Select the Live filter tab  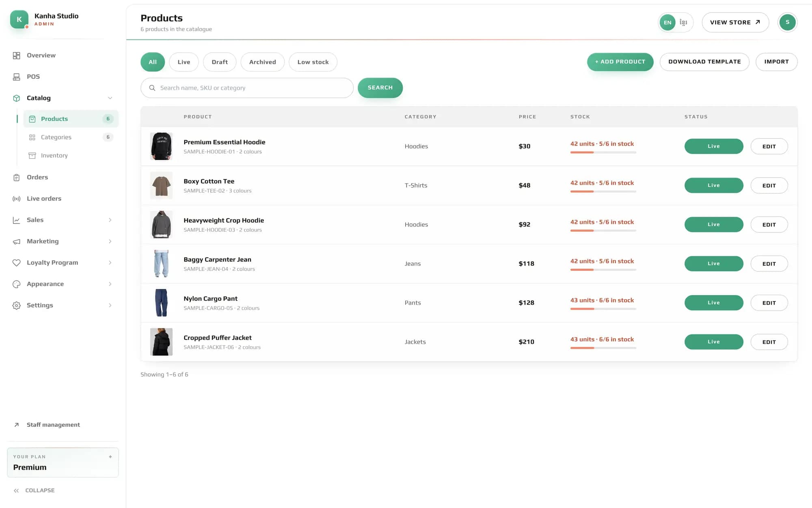(x=184, y=62)
